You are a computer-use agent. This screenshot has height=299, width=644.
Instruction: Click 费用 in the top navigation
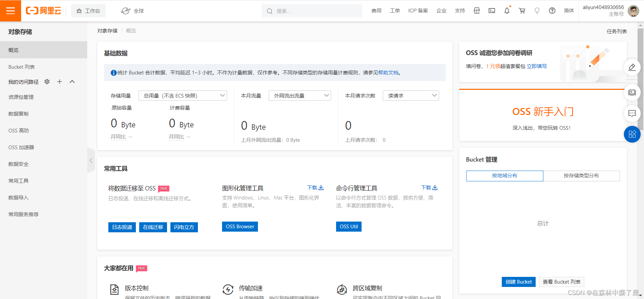click(x=376, y=11)
